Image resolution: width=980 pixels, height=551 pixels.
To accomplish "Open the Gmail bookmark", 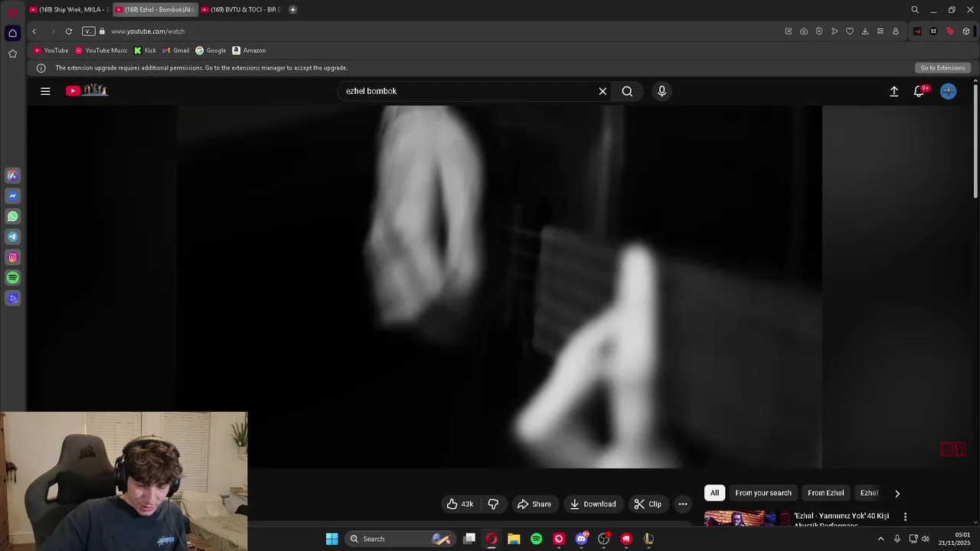I will (x=176, y=51).
